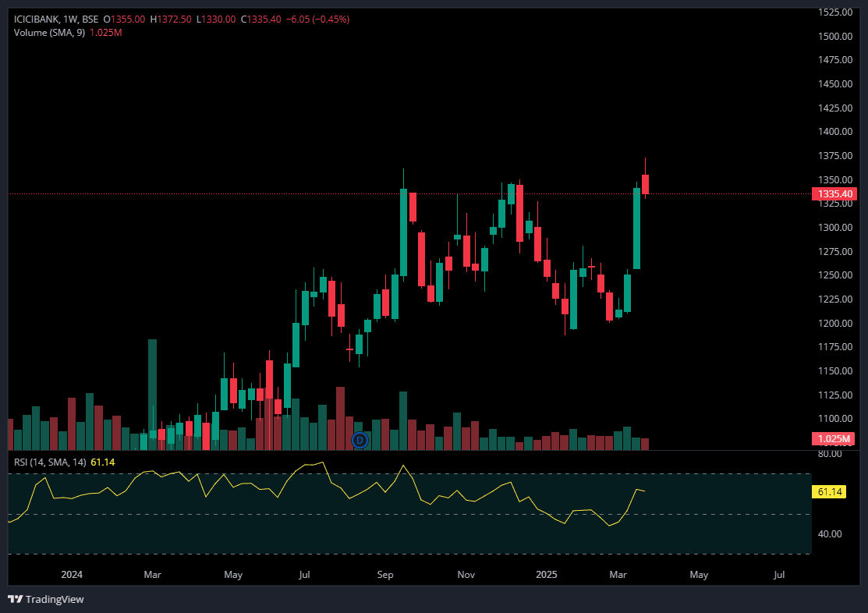Click the TradingView logo

(x=46, y=599)
